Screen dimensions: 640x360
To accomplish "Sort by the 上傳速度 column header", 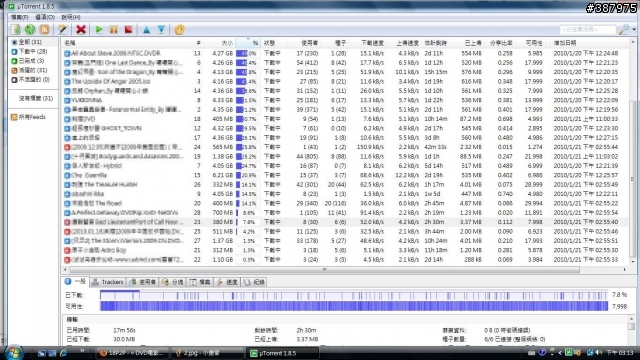I will 404,43.
